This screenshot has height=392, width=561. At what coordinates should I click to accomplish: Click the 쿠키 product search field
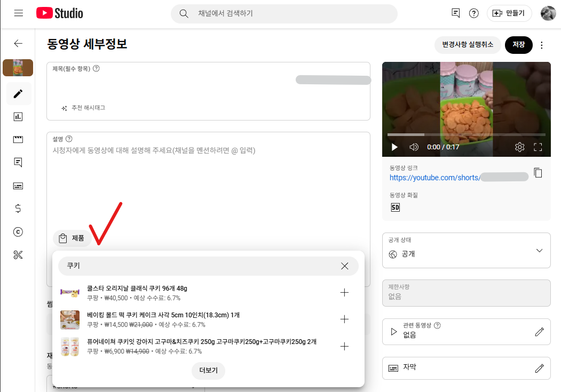pos(208,266)
